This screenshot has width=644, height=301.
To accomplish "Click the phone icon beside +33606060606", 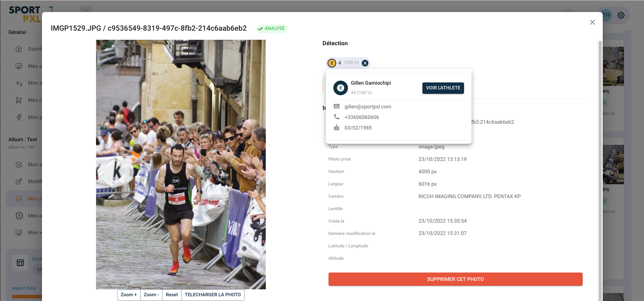I will pyautogui.click(x=337, y=117).
